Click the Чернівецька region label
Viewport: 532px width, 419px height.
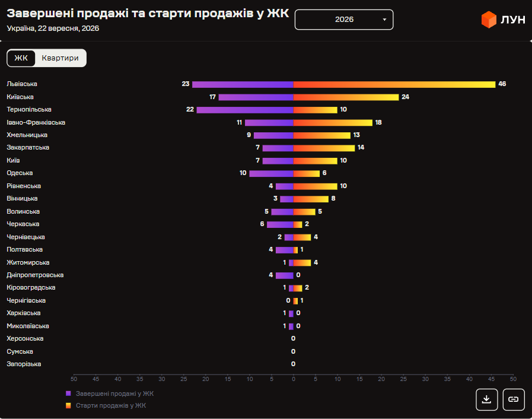(x=26, y=237)
